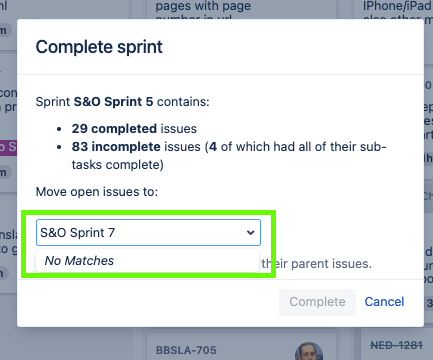The width and height of the screenshot is (433, 360).
Task: Click the 'tasks complete)' text line
Action: pyautogui.click(x=118, y=165)
